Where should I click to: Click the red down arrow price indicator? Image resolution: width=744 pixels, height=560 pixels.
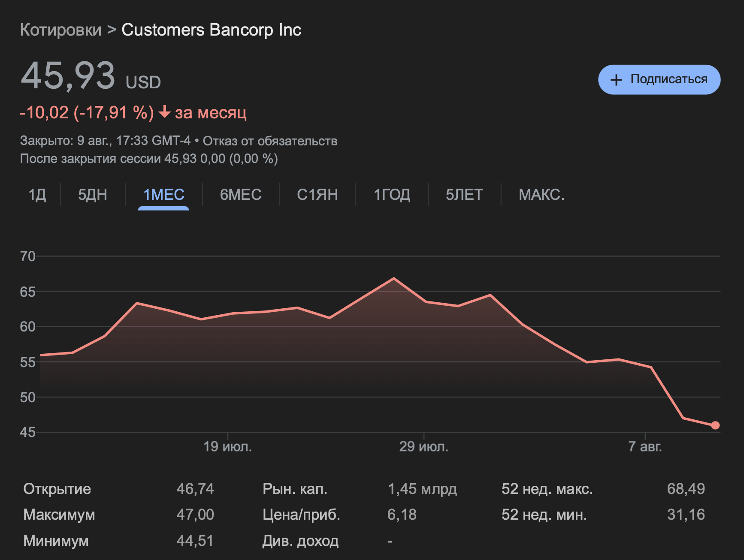tap(165, 112)
